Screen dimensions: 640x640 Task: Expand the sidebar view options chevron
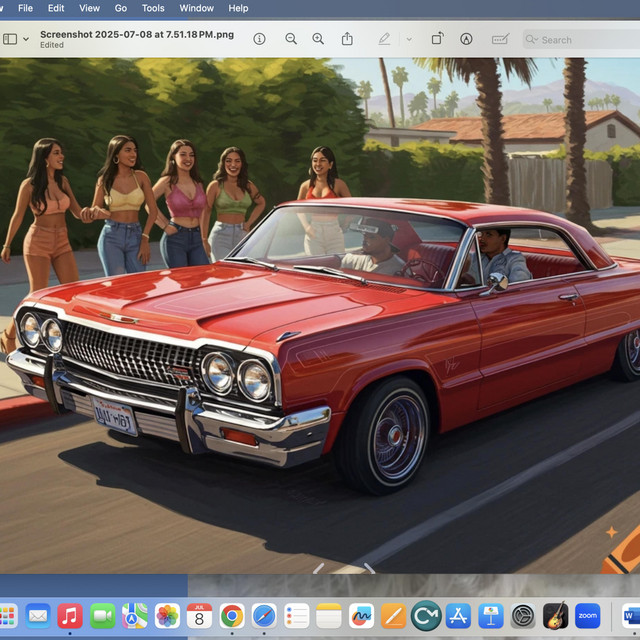26,39
